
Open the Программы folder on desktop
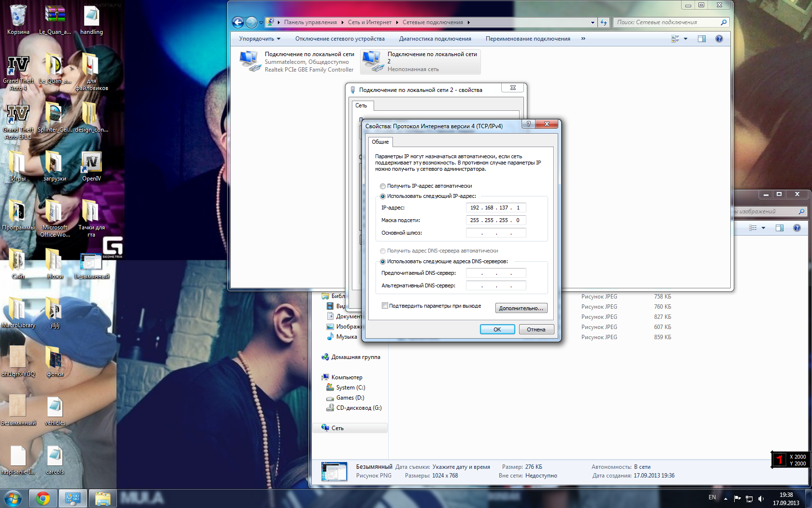tap(18, 215)
